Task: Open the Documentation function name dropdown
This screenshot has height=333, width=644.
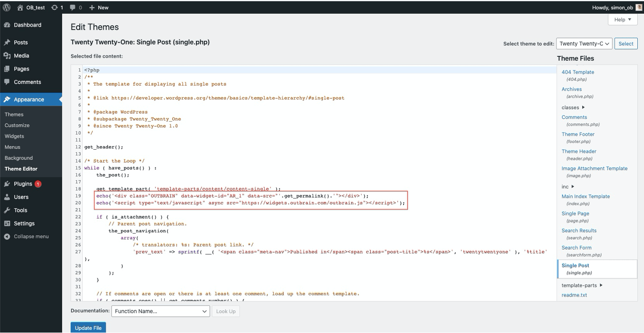Action: 160,311
